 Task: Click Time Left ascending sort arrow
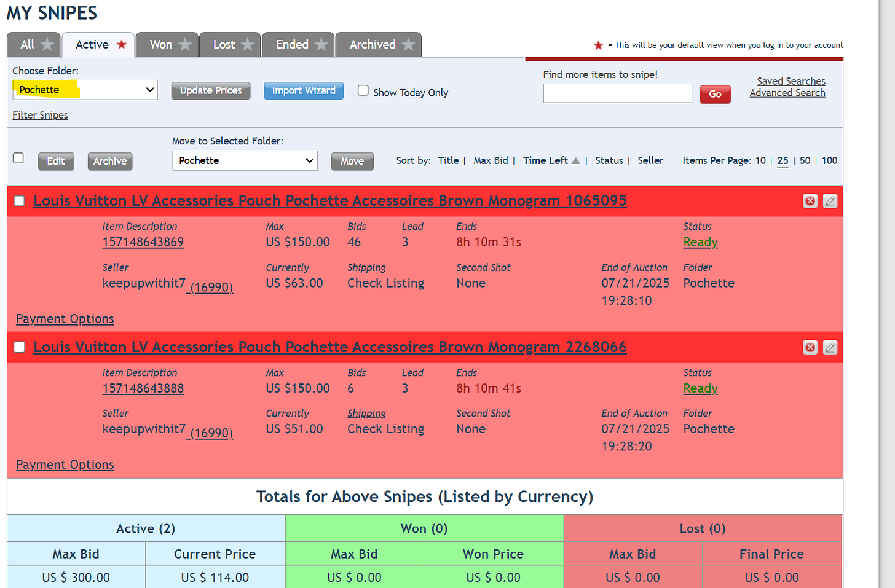pos(575,160)
